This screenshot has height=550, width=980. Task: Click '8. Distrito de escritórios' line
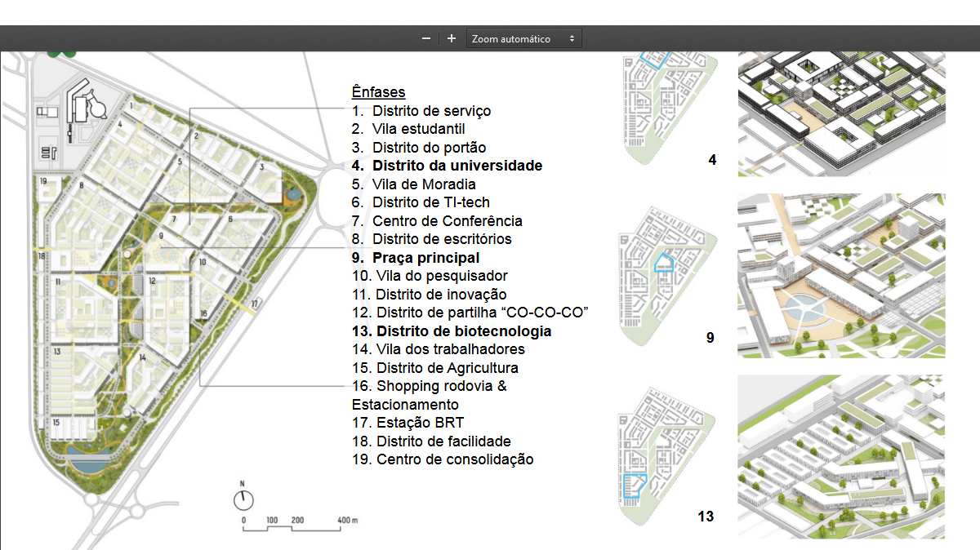(432, 239)
